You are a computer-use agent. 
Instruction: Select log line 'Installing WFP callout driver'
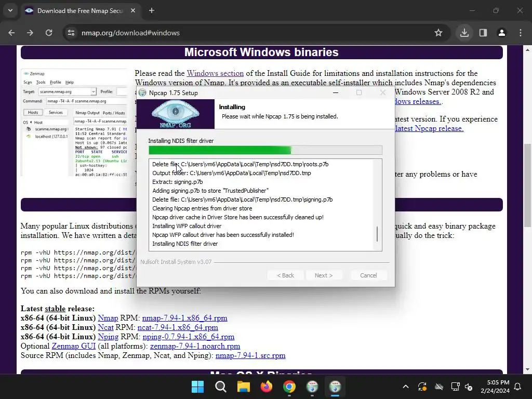coord(187,226)
